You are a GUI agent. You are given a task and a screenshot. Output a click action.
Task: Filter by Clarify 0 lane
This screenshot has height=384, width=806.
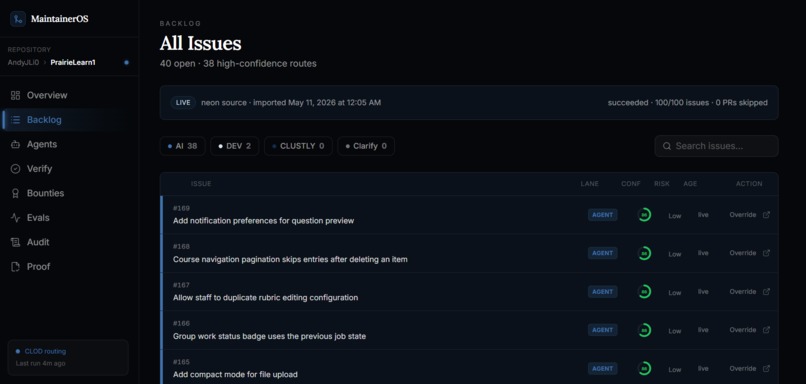pos(366,146)
